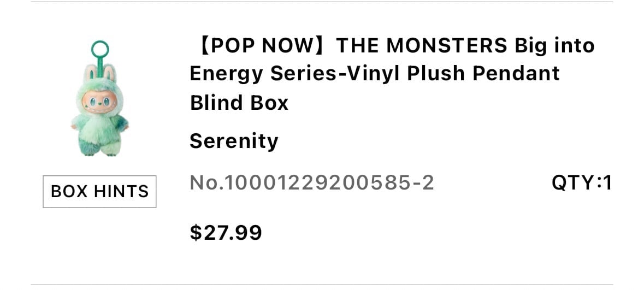Tap the green keychain ring on the plush image

pos(100,50)
